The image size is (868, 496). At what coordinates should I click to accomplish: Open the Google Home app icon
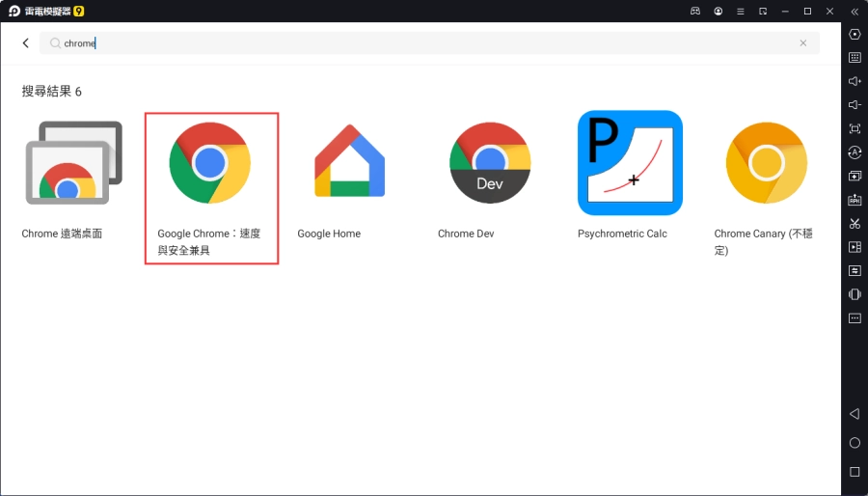point(350,161)
